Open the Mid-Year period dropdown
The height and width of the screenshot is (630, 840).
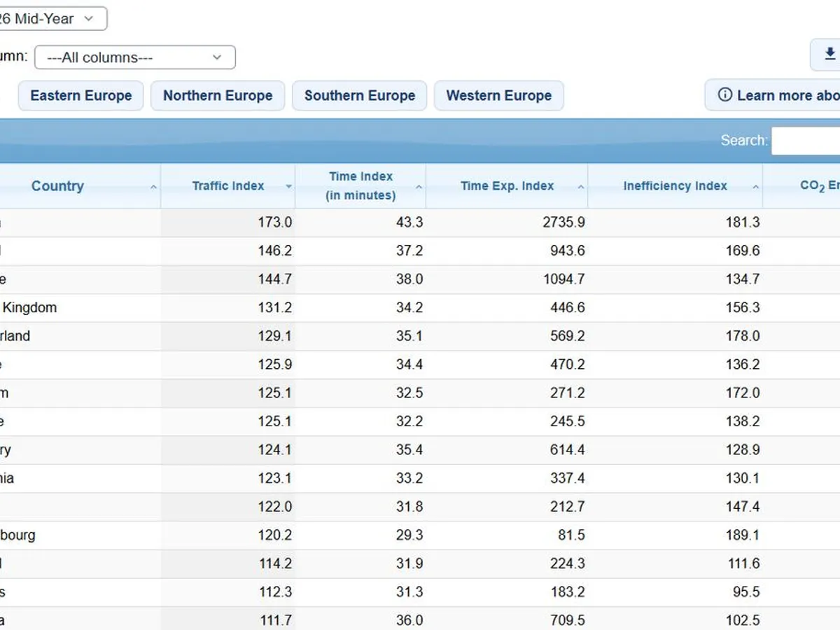click(52, 19)
